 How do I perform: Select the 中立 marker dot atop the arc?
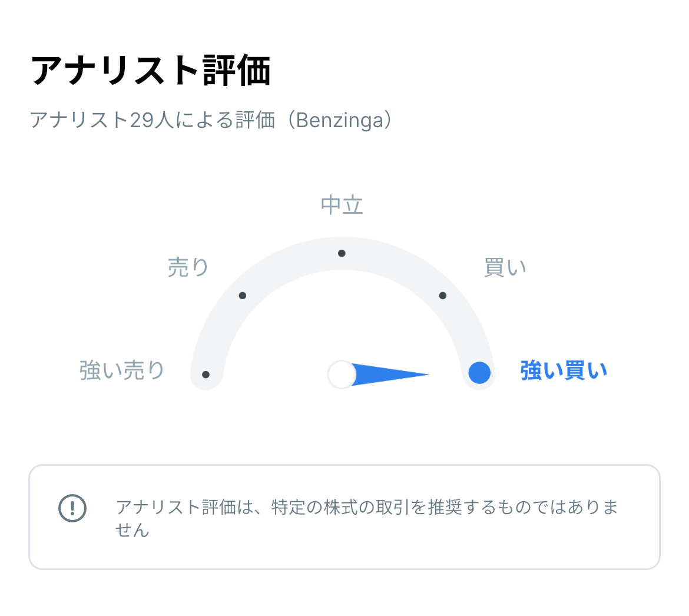(x=342, y=253)
